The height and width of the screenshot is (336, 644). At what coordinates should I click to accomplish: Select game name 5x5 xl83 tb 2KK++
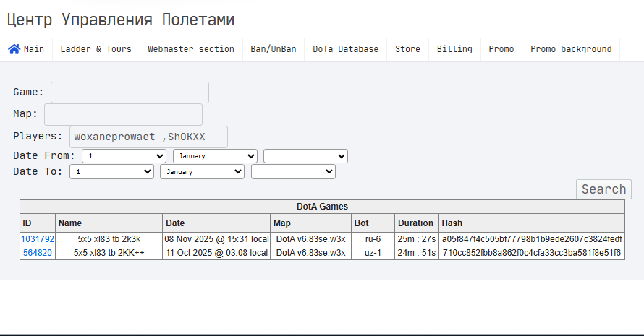click(x=109, y=253)
